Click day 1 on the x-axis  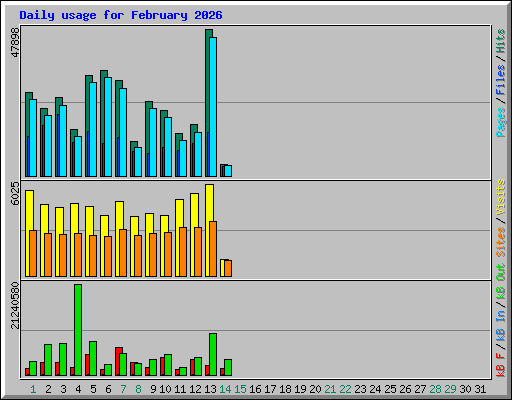[x=33, y=389]
